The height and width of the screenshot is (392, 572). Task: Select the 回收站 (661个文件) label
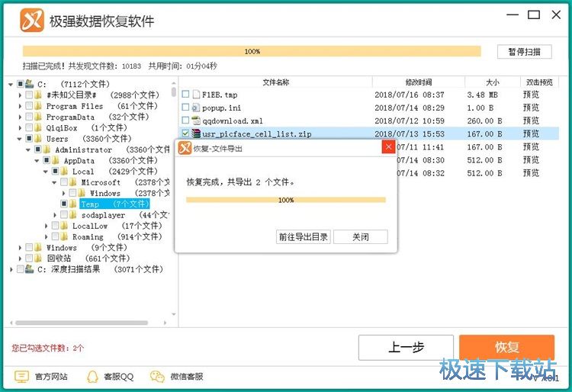(x=88, y=259)
